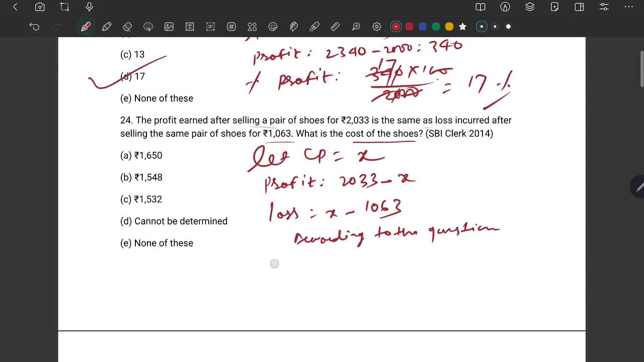
Task: Open the camera capture tool
Action: pos(40,7)
